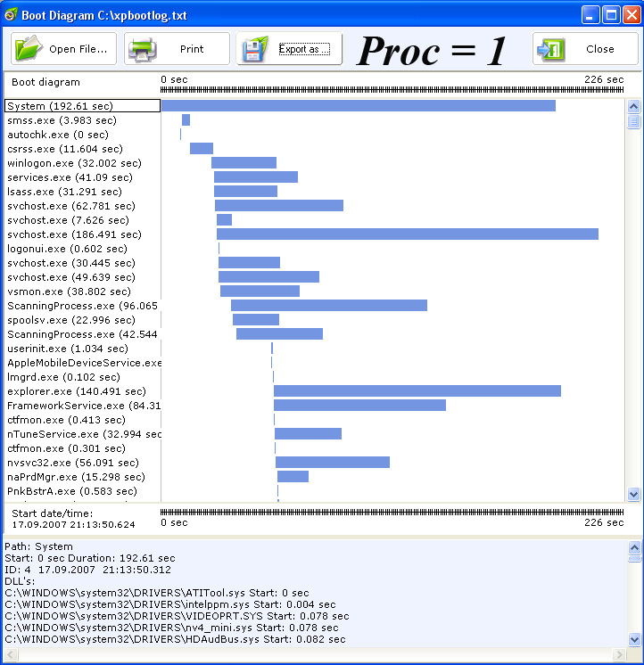Select ctfmon.exe (0.413 sec) row
The height and width of the screenshot is (665, 644).
point(82,420)
